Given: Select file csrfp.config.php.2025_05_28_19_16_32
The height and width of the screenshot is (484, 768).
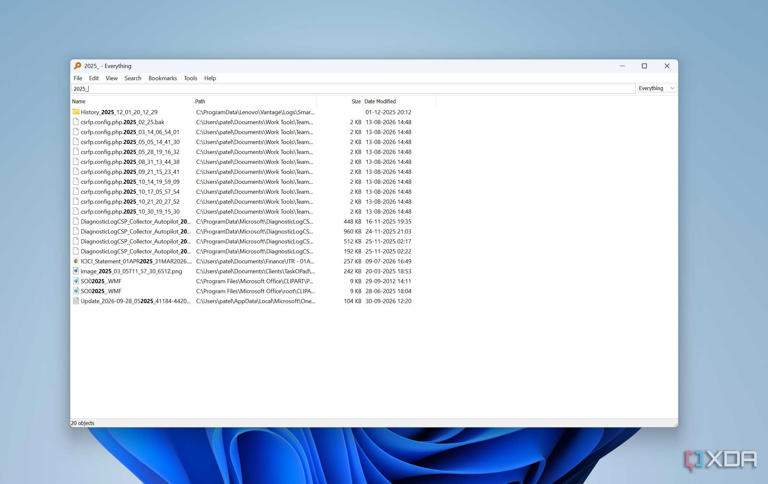Looking at the screenshot, I should (x=130, y=152).
